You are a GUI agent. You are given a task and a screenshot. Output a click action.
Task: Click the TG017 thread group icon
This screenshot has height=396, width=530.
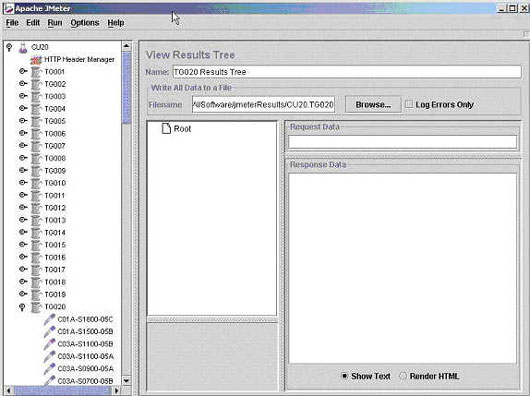click(36, 270)
